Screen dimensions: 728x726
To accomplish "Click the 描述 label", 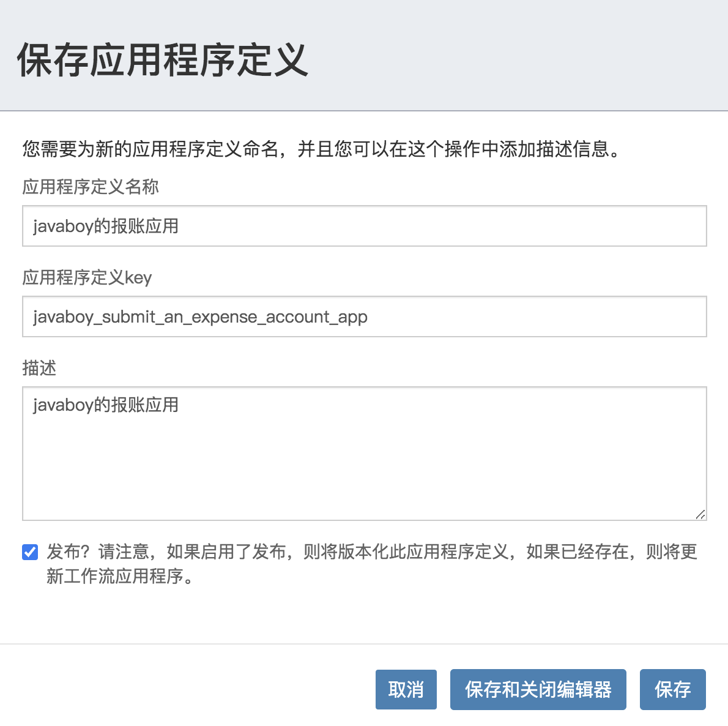I will 40,368.
